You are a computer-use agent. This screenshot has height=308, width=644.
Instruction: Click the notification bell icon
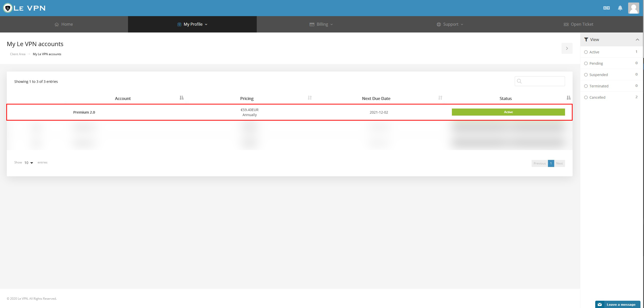[x=620, y=8]
